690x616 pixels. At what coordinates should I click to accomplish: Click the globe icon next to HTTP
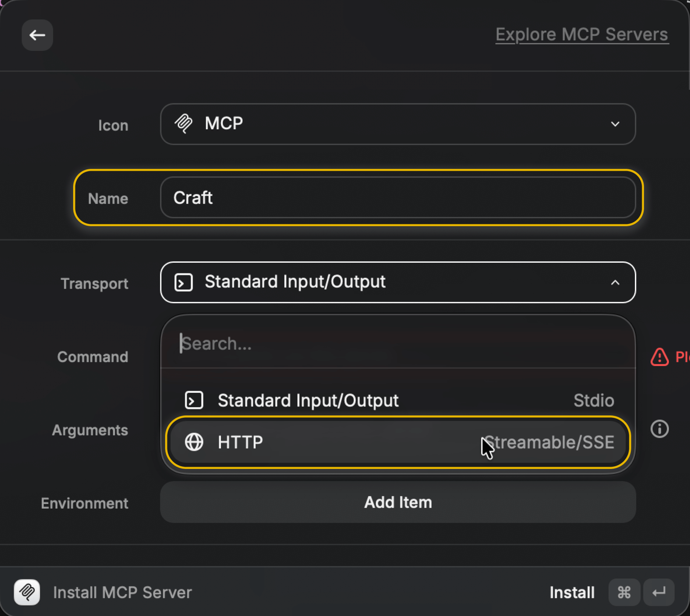click(194, 442)
